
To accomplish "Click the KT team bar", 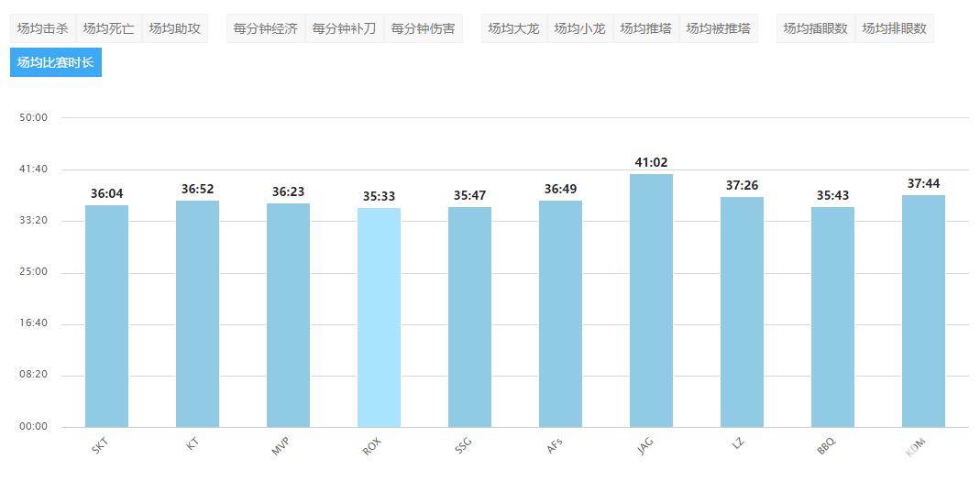I will coord(197,313).
